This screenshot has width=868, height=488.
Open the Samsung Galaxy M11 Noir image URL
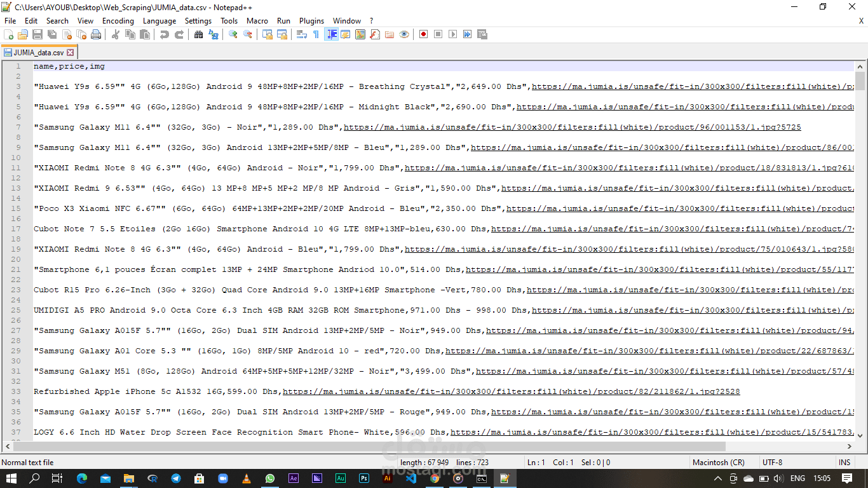tap(572, 127)
